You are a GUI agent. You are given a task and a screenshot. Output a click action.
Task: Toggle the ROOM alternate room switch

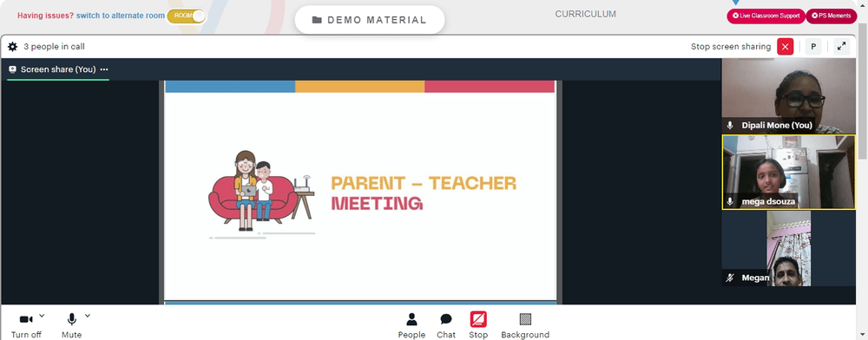pyautogui.click(x=187, y=16)
